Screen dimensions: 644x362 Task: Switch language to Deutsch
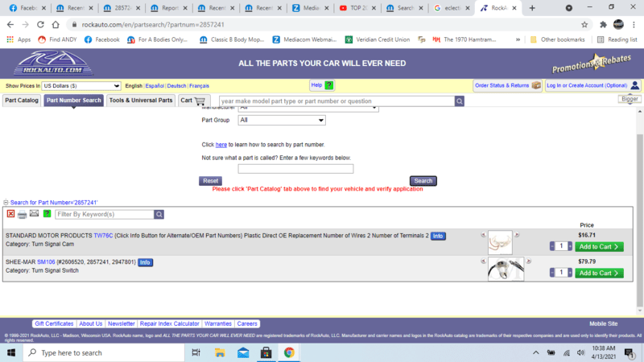tap(176, 86)
